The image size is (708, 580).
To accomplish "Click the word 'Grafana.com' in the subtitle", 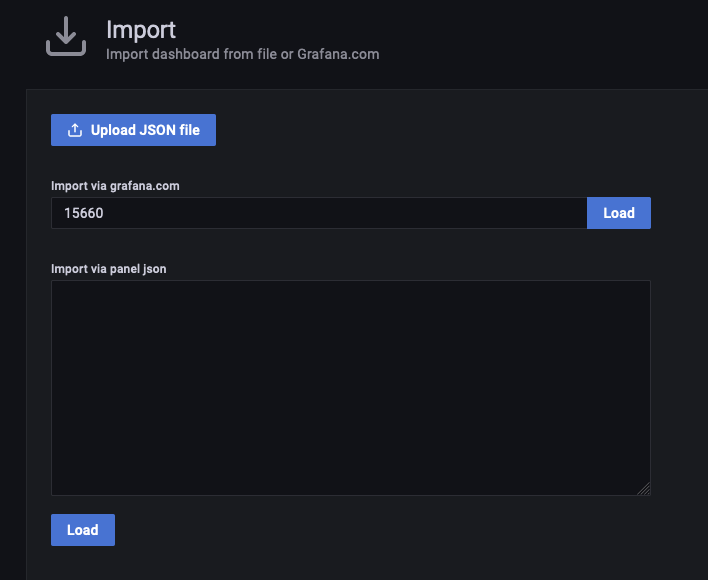I will point(338,54).
